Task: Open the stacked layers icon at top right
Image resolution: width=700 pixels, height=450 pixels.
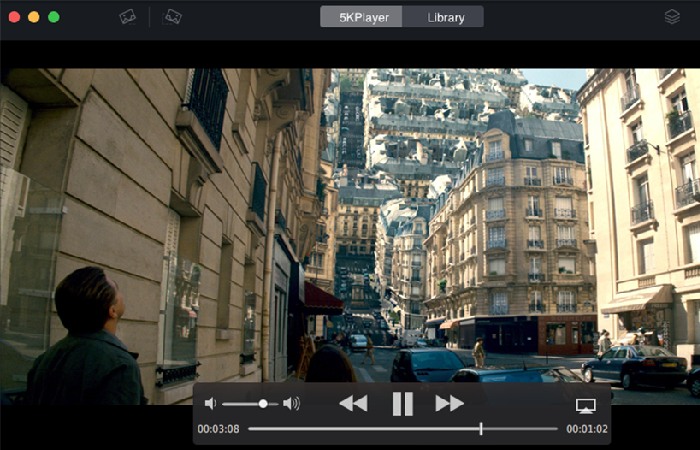Action: pos(672,17)
